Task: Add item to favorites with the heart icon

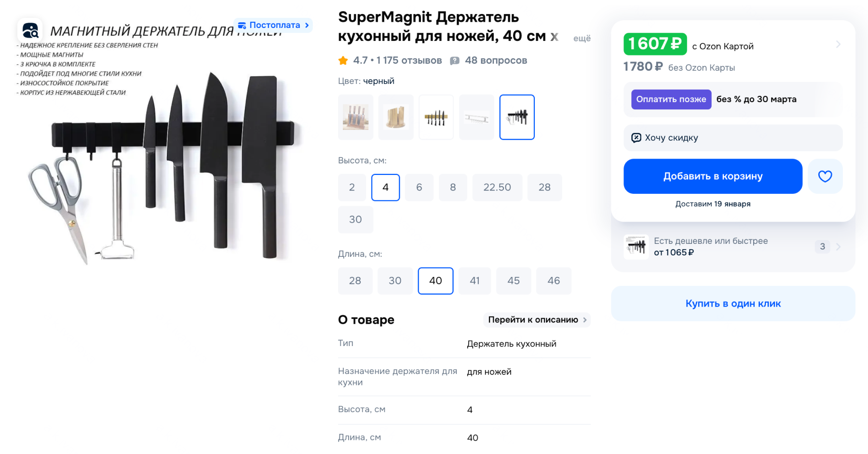Action: pyautogui.click(x=825, y=176)
